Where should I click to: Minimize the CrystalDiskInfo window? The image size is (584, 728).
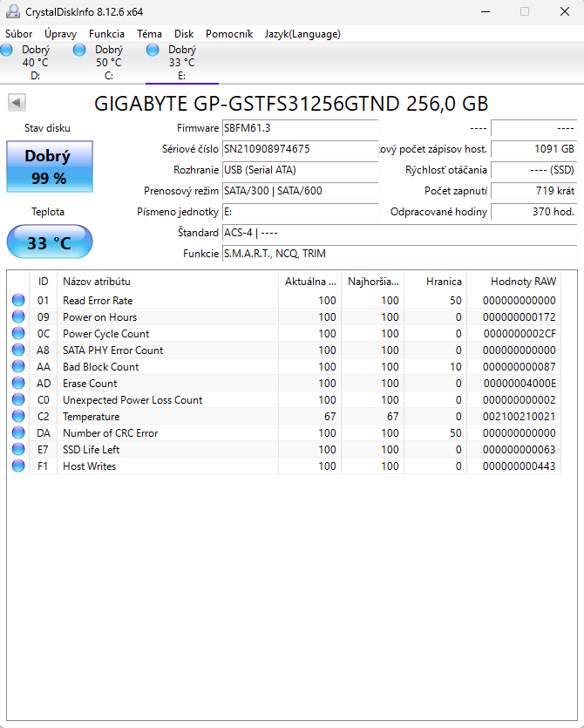coord(486,11)
